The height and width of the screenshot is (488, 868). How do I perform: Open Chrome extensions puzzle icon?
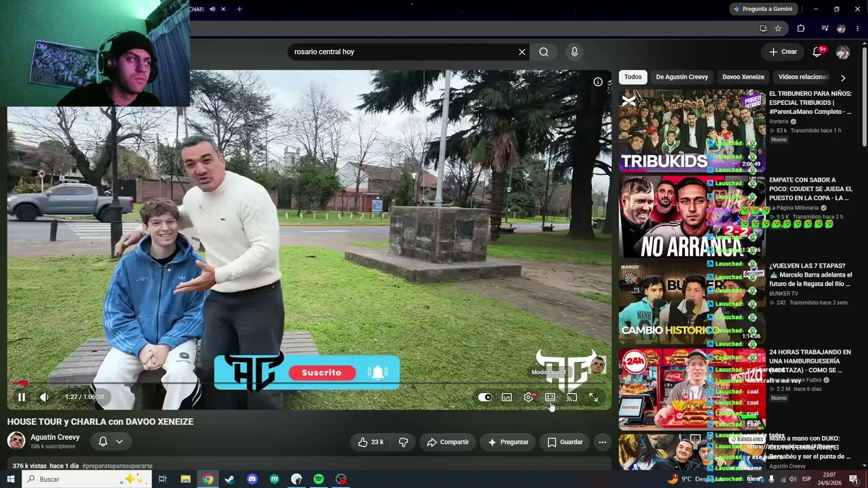coord(801,28)
